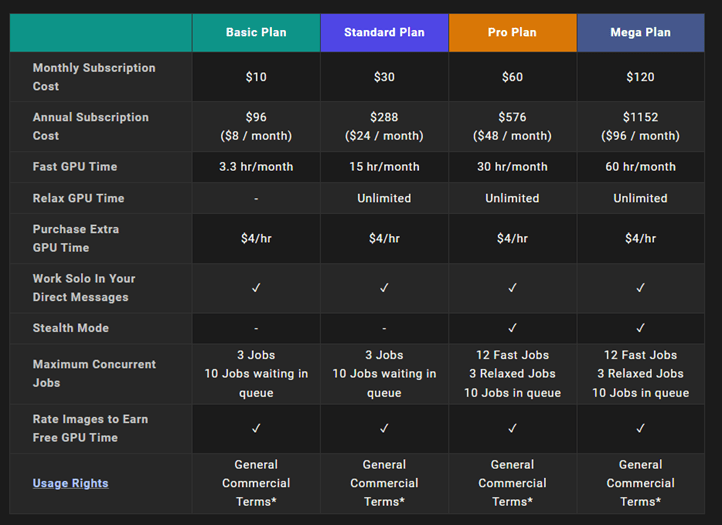Choose the orange Pro Plan header

(x=512, y=32)
